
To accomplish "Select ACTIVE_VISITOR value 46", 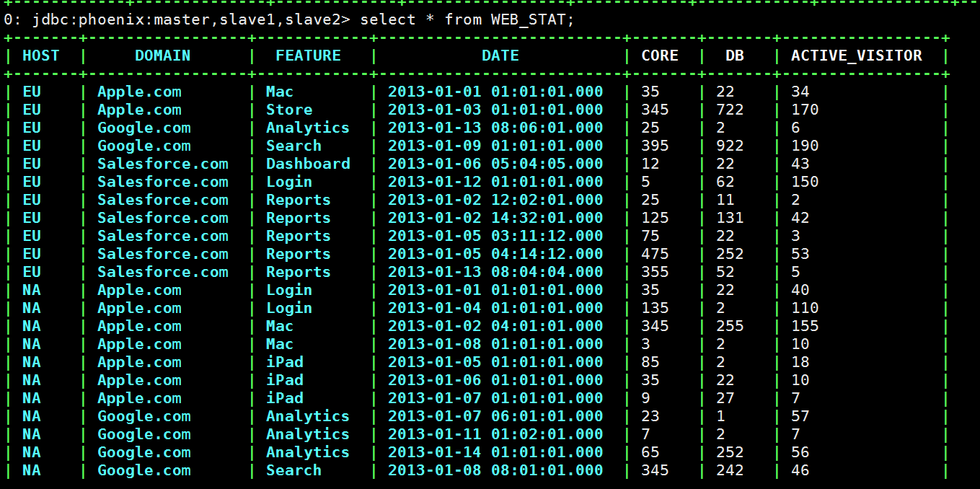I will click(800, 470).
